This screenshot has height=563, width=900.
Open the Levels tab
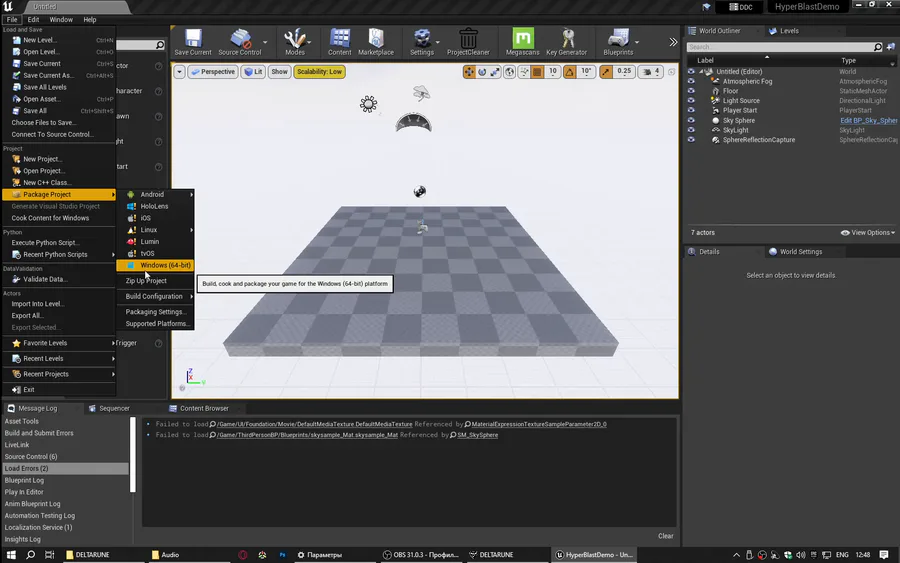point(789,31)
